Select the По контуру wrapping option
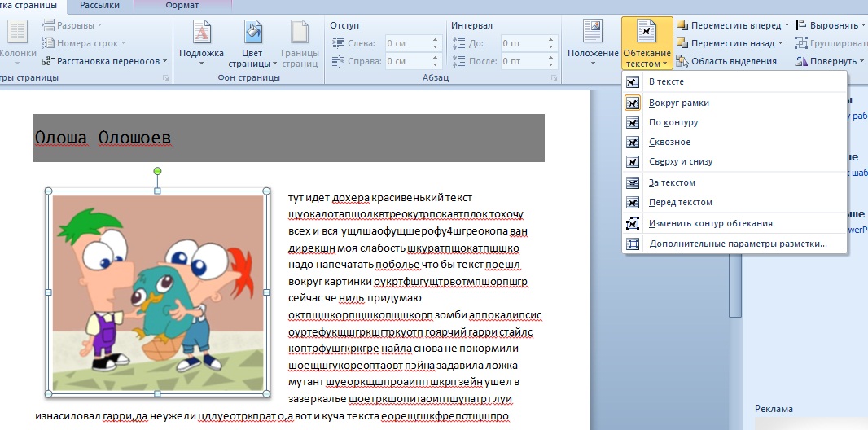 tap(734, 122)
